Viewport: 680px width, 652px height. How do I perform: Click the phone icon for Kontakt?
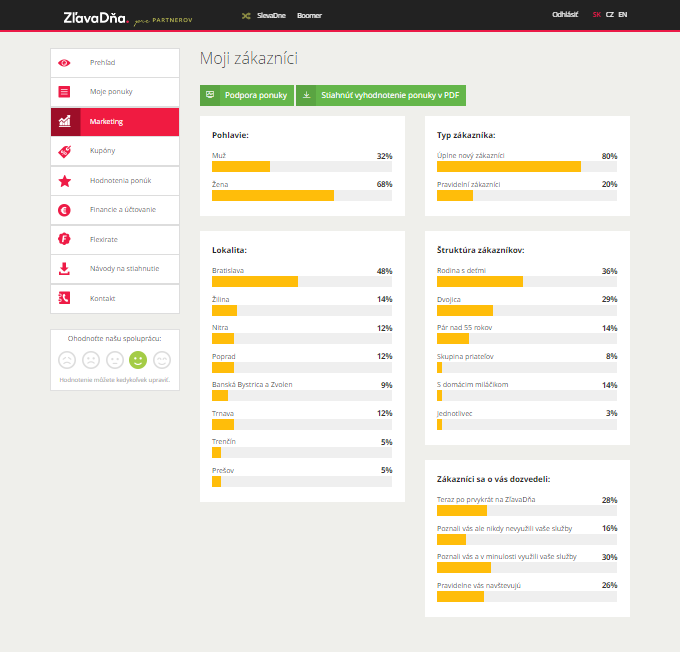(65, 298)
